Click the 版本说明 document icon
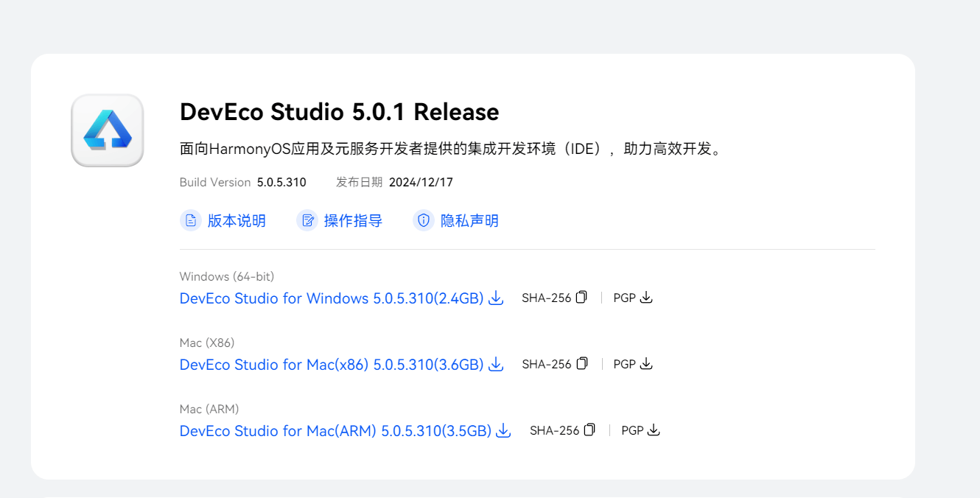The width and height of the screenshot is (980, 498). (191, 220)
